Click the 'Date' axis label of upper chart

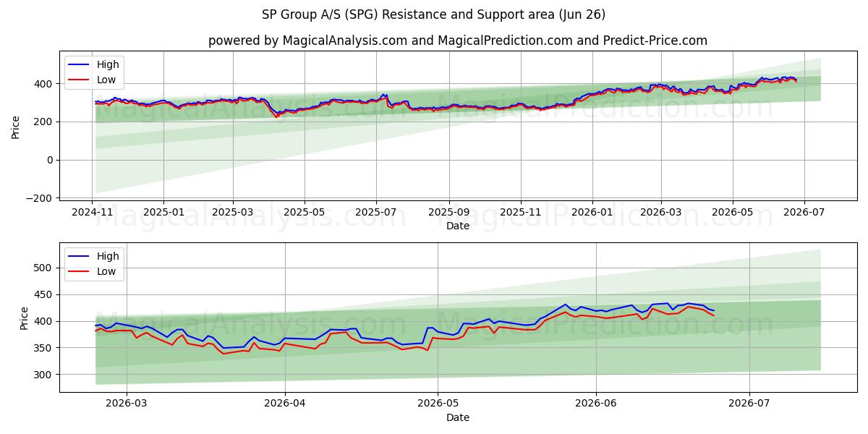point(458,226)
